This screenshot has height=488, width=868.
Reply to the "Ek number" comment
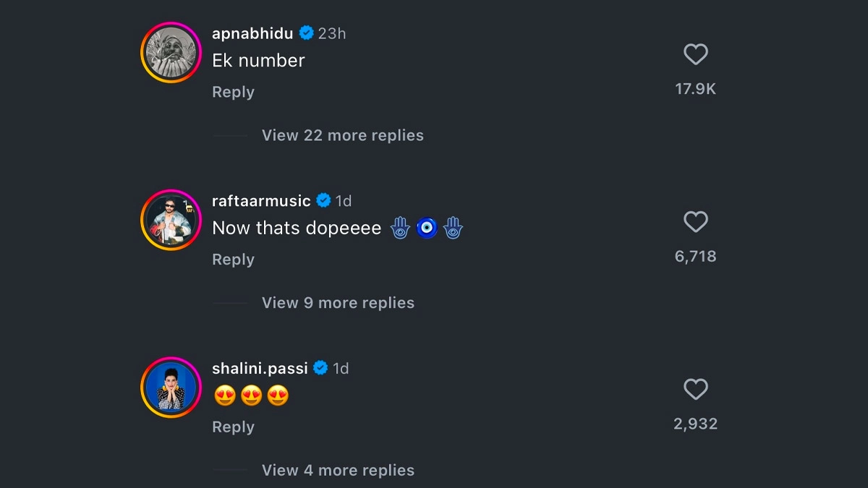pyautogui.click(x=233, y=92)
